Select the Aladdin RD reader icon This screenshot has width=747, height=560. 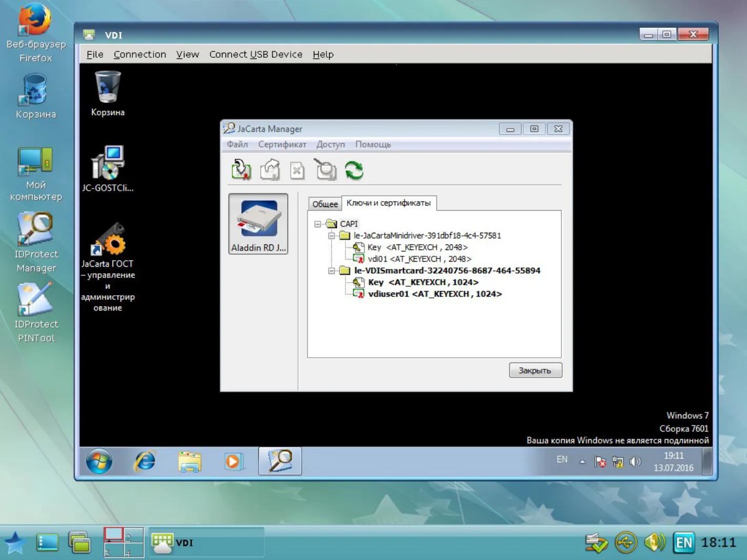pyautogui.click(x=258, y=224)
